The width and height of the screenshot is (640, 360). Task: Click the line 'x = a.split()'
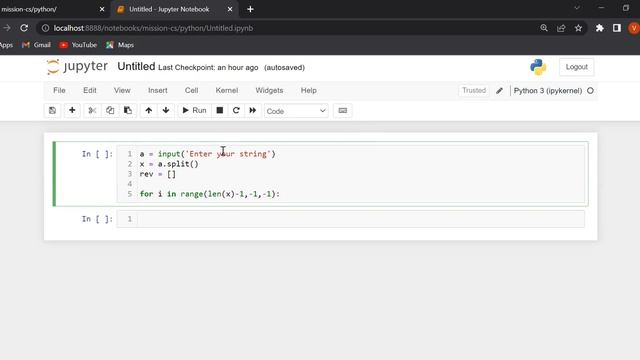pos(169,164)
